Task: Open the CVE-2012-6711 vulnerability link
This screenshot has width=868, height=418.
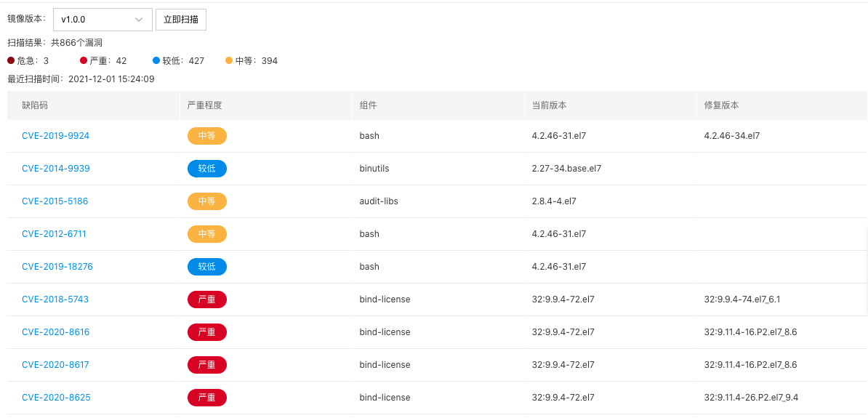Action: 54,233
